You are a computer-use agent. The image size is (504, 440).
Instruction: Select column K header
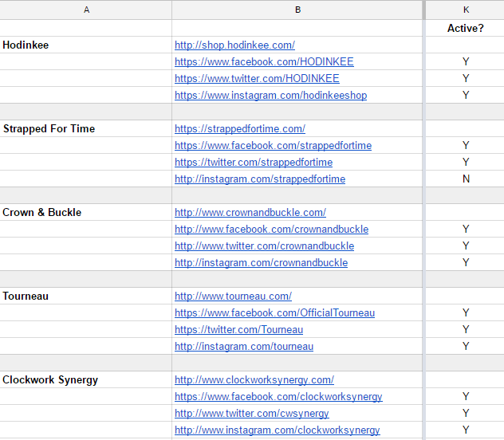coord(466,10)
